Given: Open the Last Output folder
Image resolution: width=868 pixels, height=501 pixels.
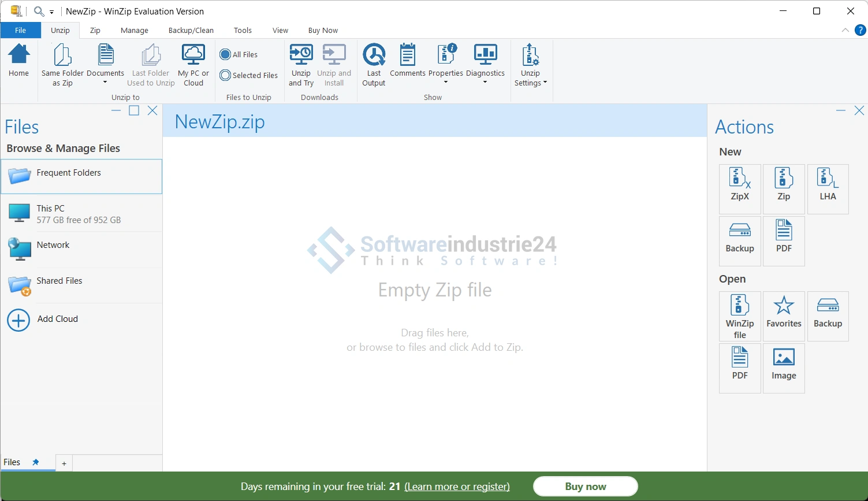Looking at the screenshot, I should 374,65.
